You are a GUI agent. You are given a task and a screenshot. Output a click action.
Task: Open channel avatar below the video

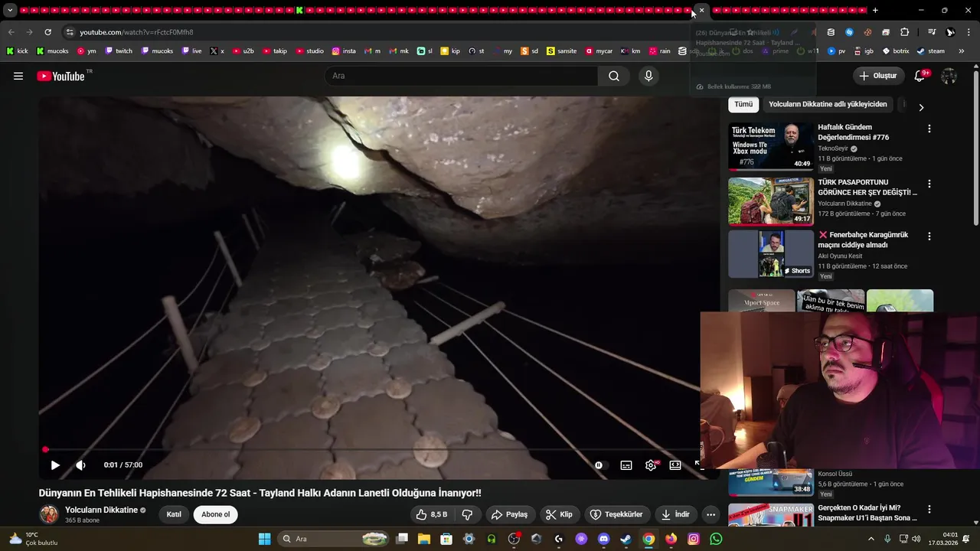(49, 514)
